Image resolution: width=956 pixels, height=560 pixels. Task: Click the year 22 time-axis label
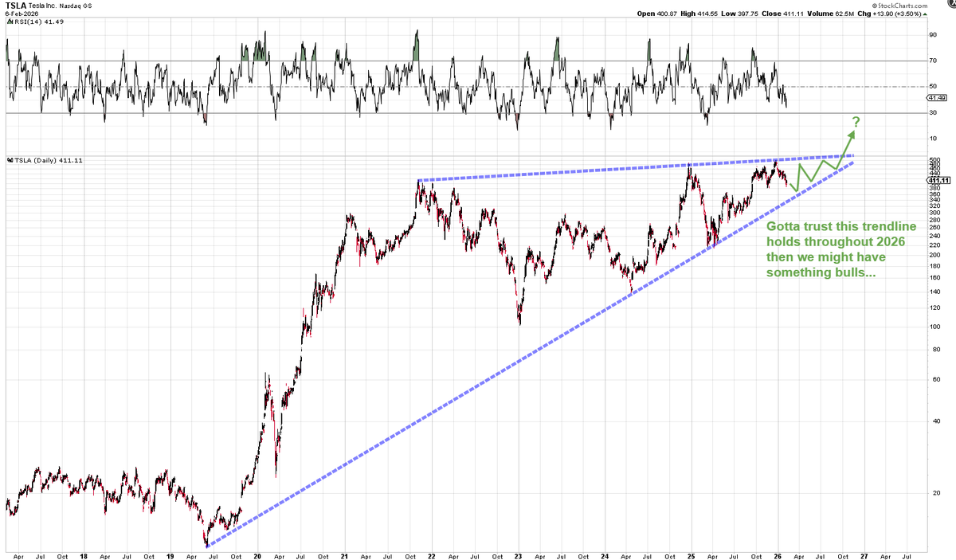[431, 555]
